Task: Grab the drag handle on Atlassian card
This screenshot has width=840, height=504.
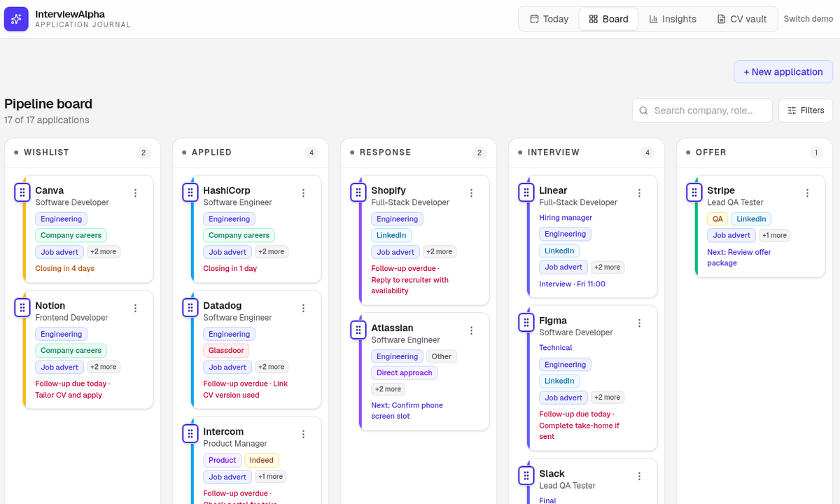Action: click(358, 330)
